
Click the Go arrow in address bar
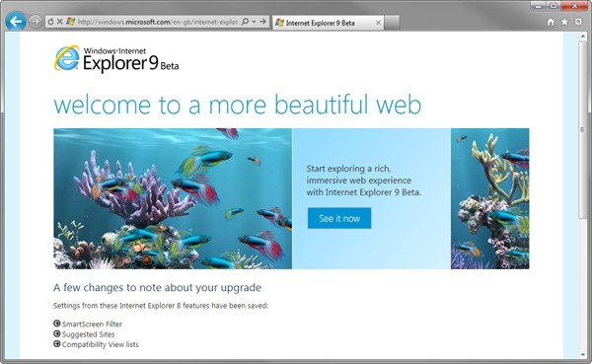tap(262, 22)
